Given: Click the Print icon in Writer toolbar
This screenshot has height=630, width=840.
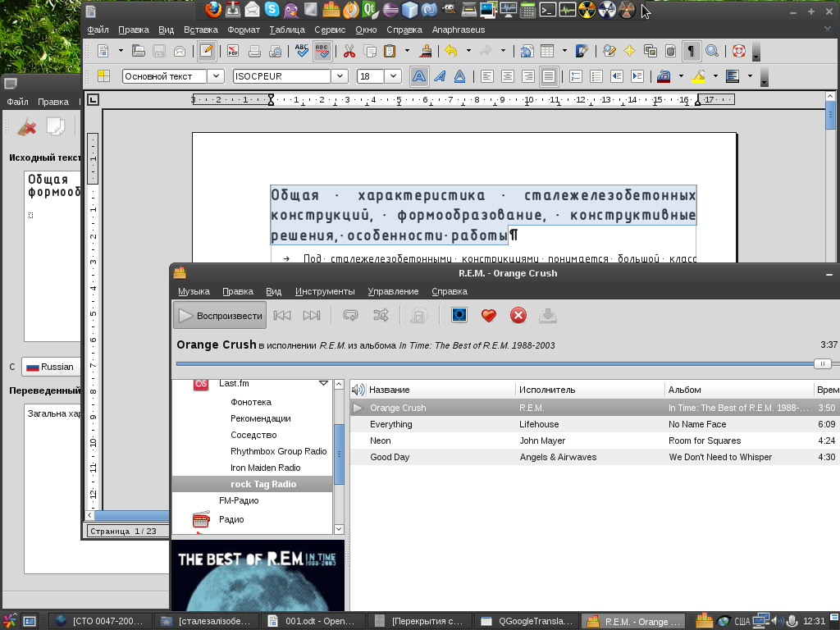Looking at the screenshot, I should pyautogui.click(x=254, y=51).
